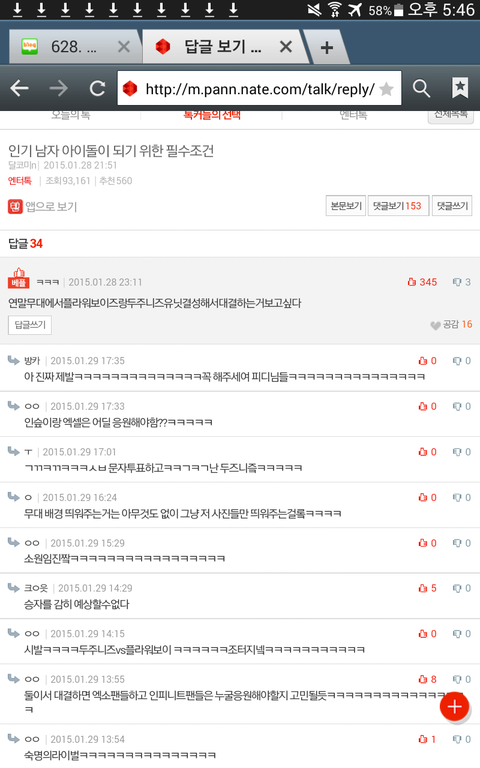
Task: Open the 앱으로 보기 link
Action: click(x=43, y=207)
